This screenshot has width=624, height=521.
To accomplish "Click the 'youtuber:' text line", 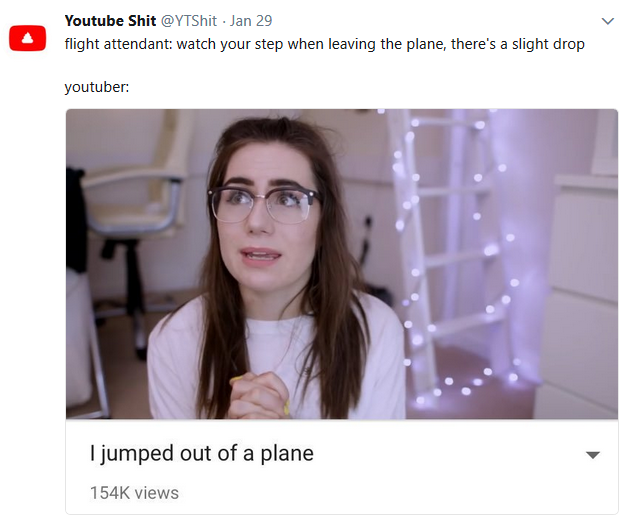I will pos(97,87).
